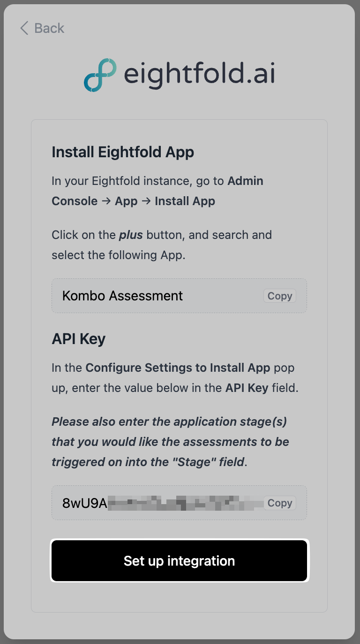Click the italic plus word

tap(131, 235)
